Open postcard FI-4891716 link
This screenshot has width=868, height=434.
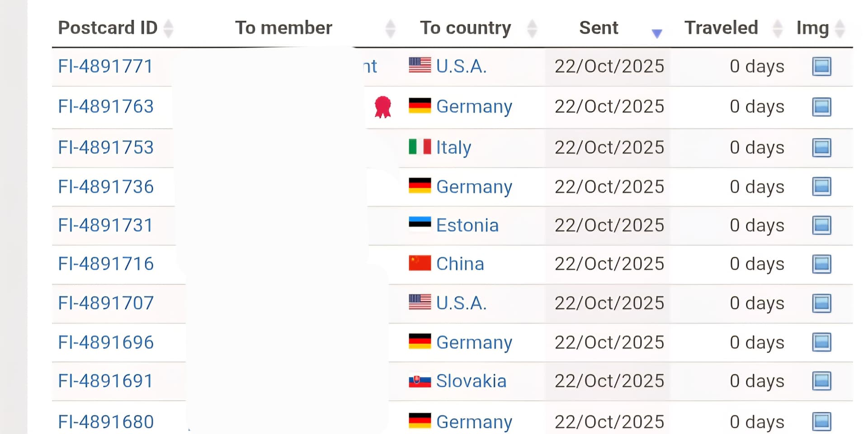(106, 264)
